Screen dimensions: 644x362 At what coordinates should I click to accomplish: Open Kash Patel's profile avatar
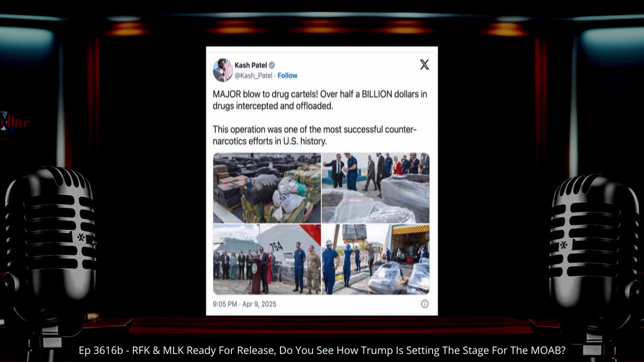pos(222,70)
